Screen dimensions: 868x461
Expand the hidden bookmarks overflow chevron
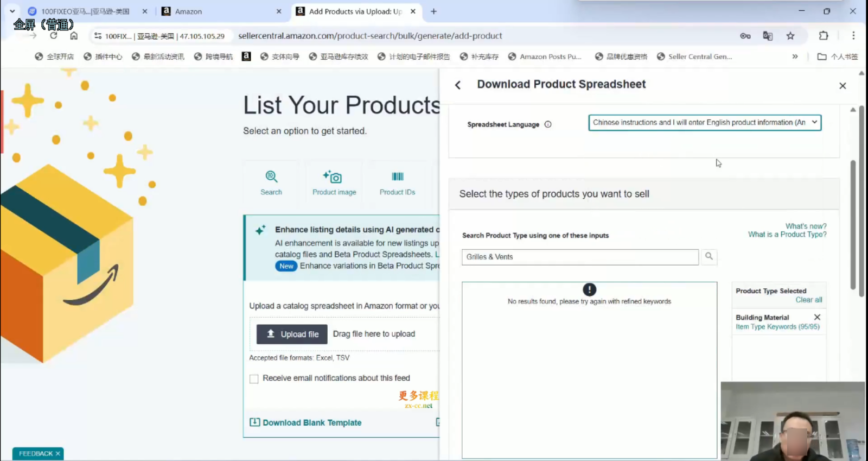(795, 56)
